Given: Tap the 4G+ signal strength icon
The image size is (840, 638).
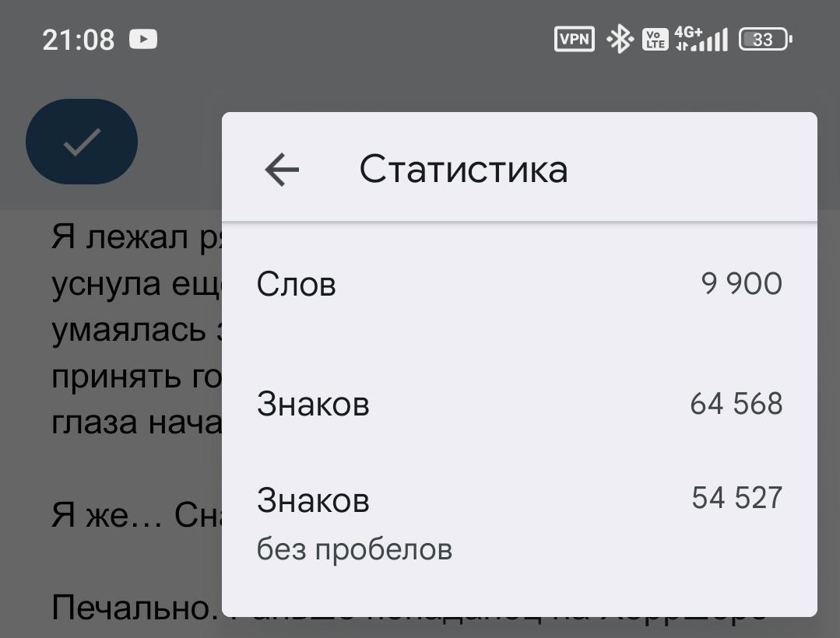Looking at the screenshot, I should pos(701,39).
